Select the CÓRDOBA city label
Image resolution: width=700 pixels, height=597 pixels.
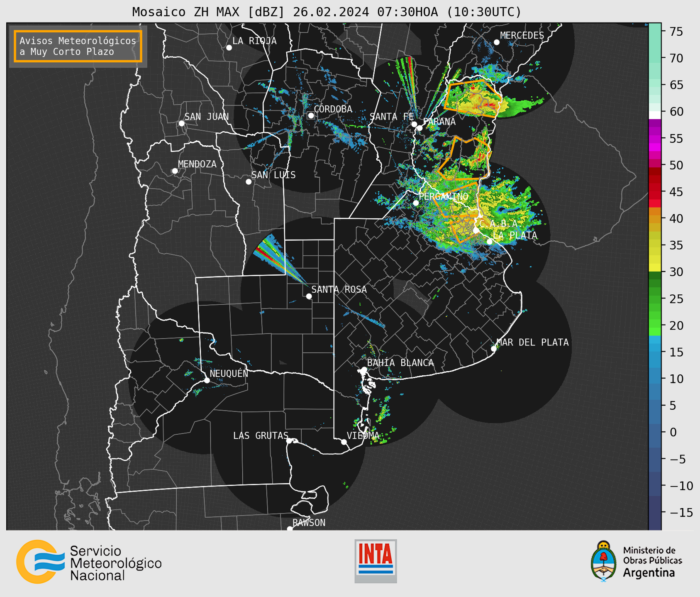pyautogui.click(x=333, y=109)
